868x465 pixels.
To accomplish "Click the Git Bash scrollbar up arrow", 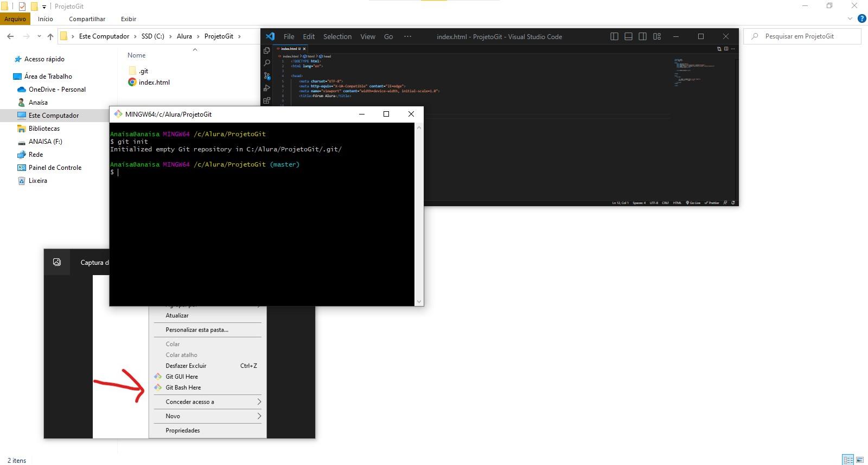I will coord(419,128).
